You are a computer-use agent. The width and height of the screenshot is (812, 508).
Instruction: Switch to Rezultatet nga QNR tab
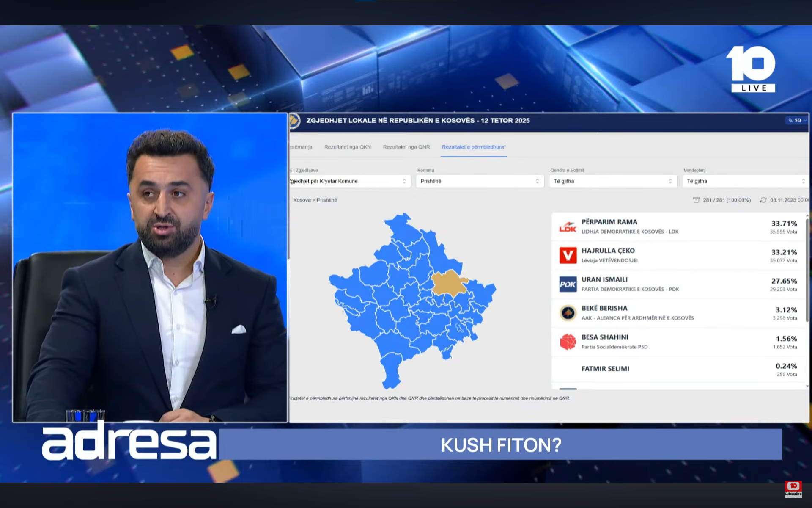[406, 147]
